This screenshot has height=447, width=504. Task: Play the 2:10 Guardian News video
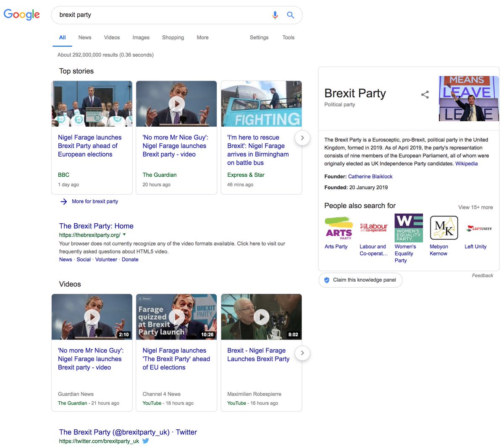[92, 317]
